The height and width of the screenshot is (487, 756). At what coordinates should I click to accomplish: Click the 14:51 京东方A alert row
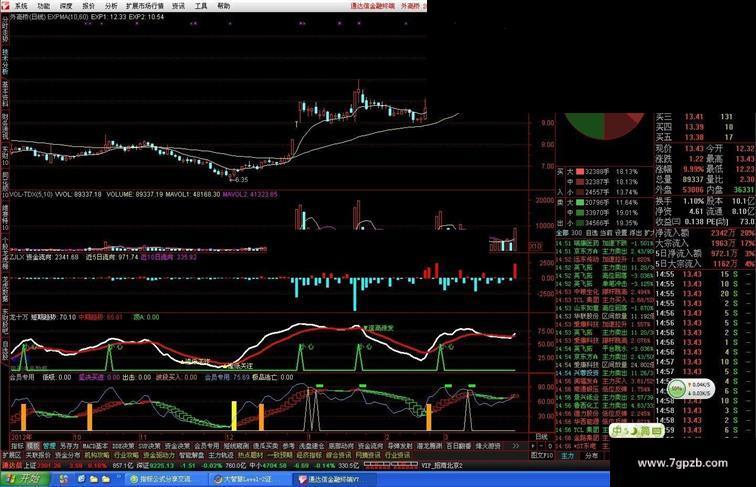605,251
